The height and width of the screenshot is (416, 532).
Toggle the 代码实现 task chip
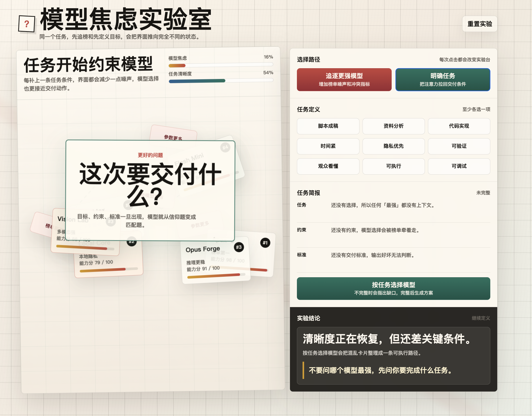[459, 126]
